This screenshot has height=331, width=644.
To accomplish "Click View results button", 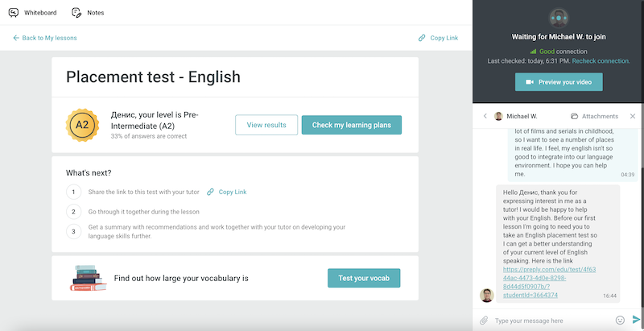I will (266, 125).
